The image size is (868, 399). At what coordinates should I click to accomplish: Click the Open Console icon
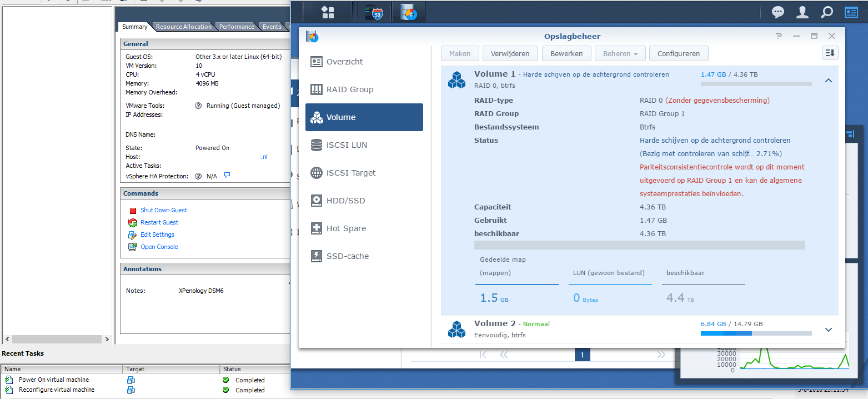point(132,247)
